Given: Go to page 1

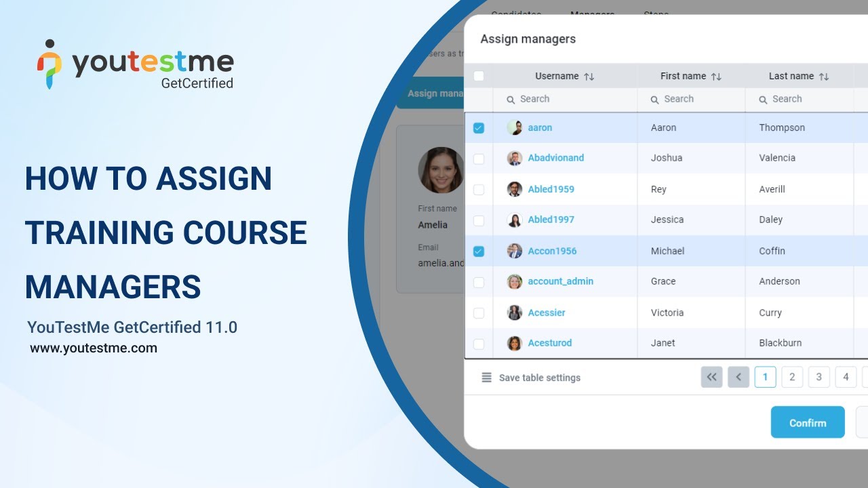Looking at the screenshot, I should [765, 377].
